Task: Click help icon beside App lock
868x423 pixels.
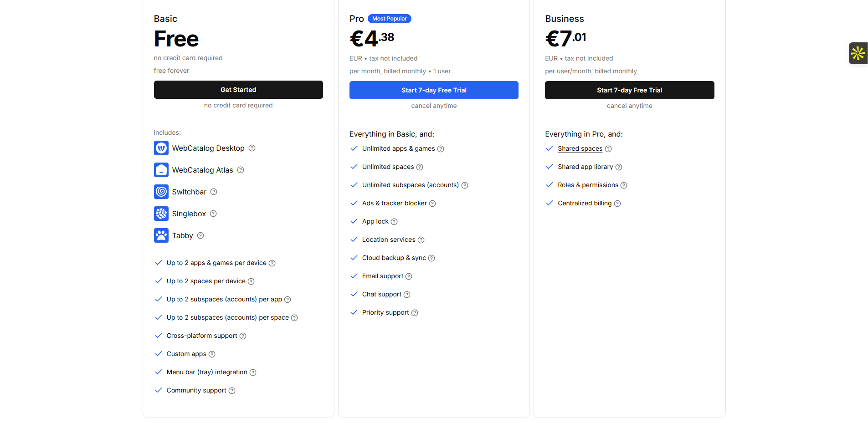Action: pos(394,222)
